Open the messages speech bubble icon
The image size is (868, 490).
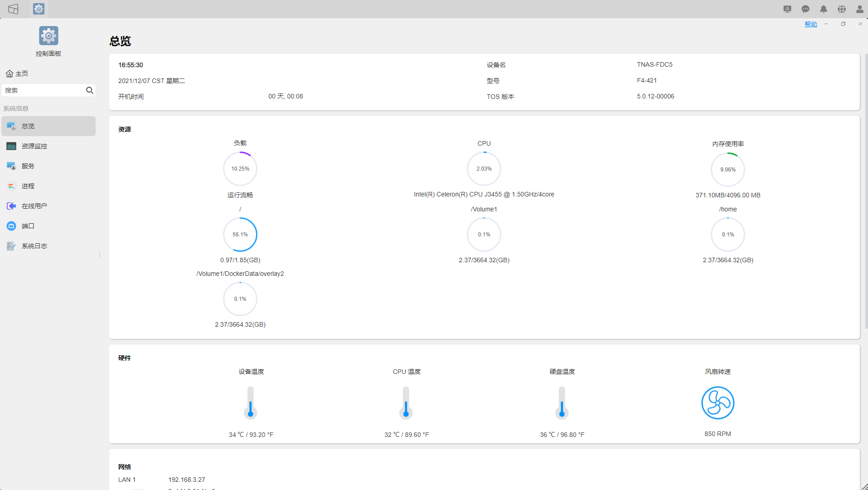(805, 9)
